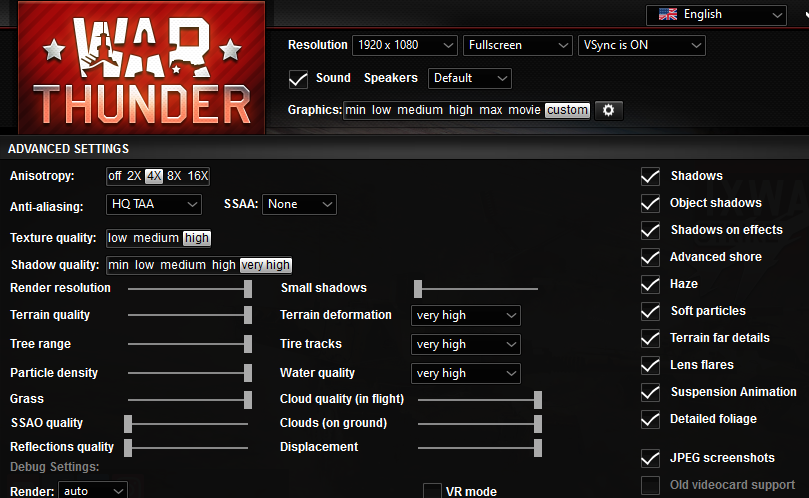Uncheck JPEG screenshots option
Viewport: 809px width, 498px height.
point(650,458)
